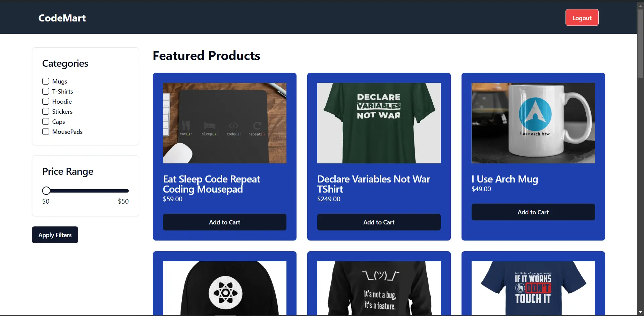Screen dimensions: 644x316
Task: Open the Eat Sleep Code Repeat product title link
Action: [211, 184]
